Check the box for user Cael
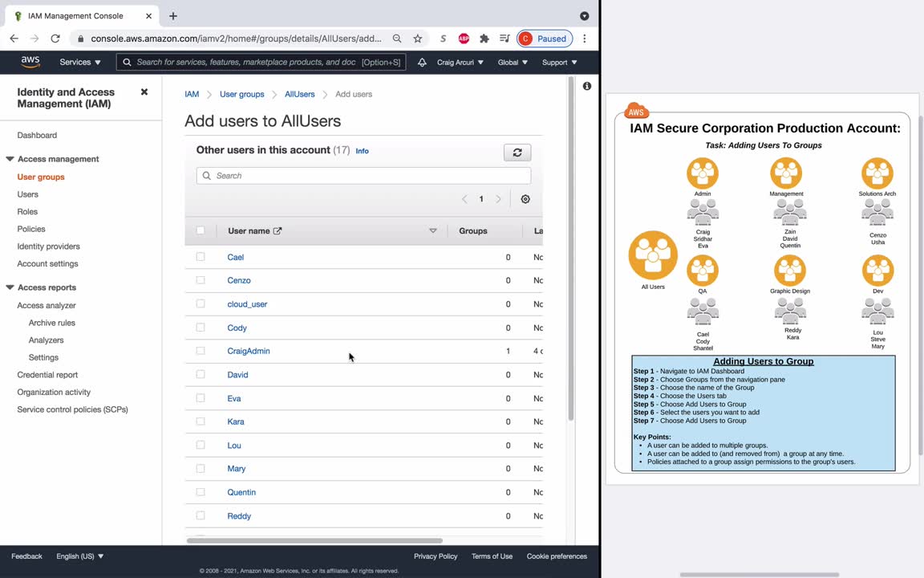This screenshot has height=578, width=924. coord(201,257)
